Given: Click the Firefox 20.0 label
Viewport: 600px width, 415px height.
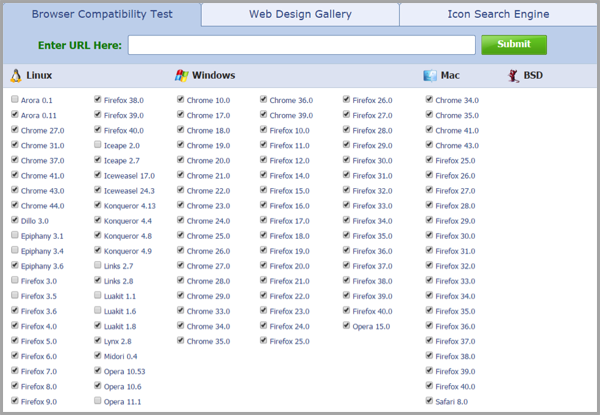Looking at the screenshot, I should pos(290,266).
